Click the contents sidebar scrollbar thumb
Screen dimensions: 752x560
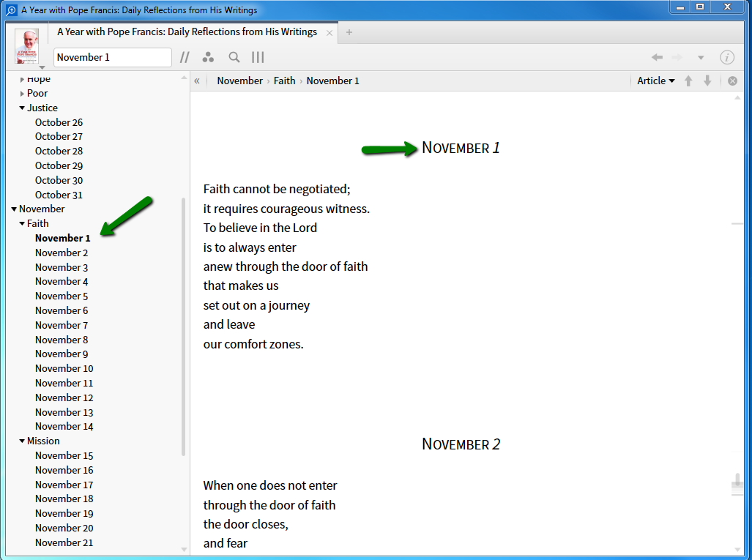coord(184,327)
